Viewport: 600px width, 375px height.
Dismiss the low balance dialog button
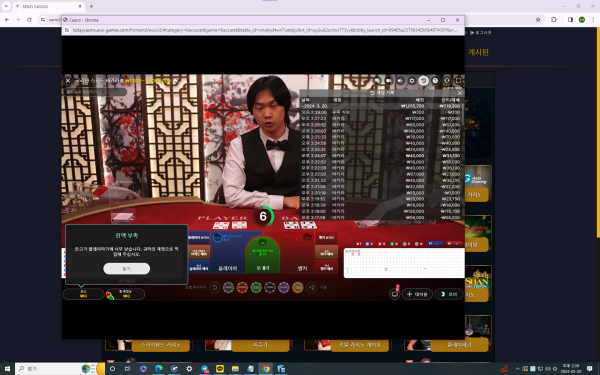pyautogui.click(x=127, y=269)
